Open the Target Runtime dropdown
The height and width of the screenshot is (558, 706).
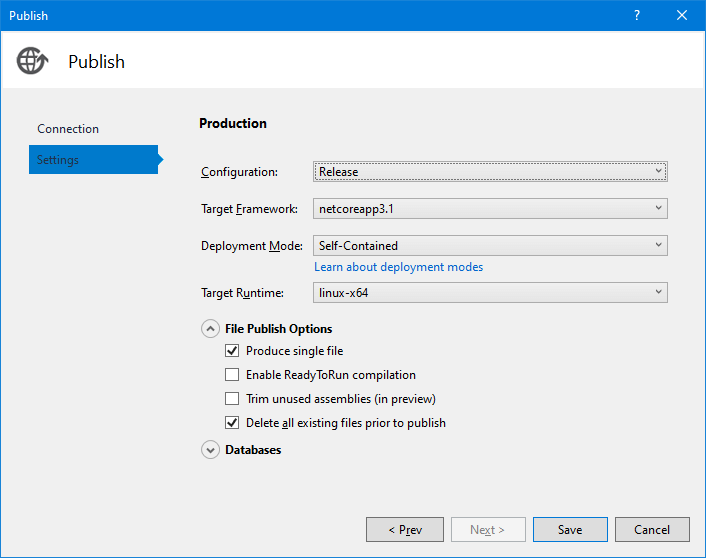tap(490, 293)
